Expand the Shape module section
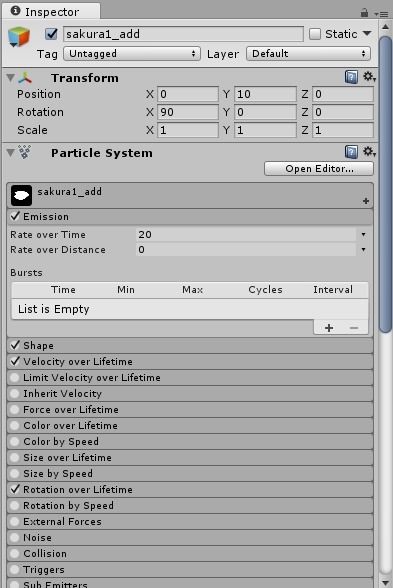The width and height of the screenshot is (393, 588). [x=190, y=345]
